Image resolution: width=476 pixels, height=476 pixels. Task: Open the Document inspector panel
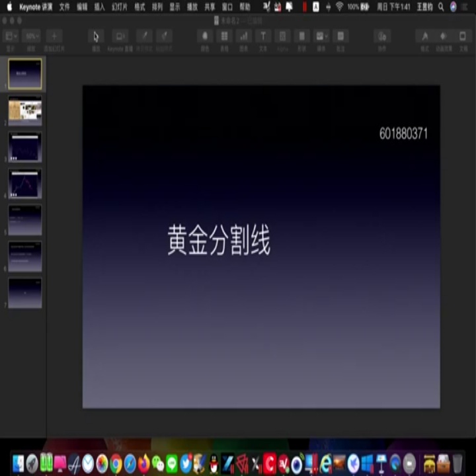click(463, 36)
